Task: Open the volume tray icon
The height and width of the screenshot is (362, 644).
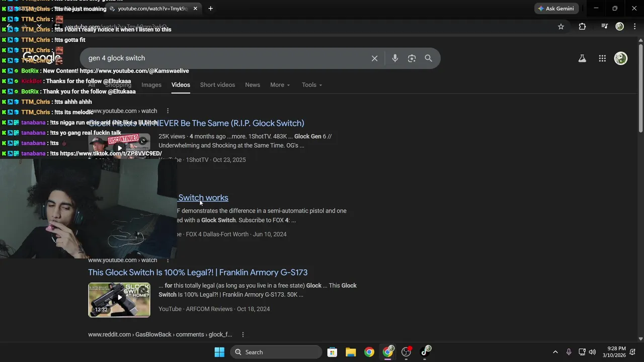Action: pos(592,352)
